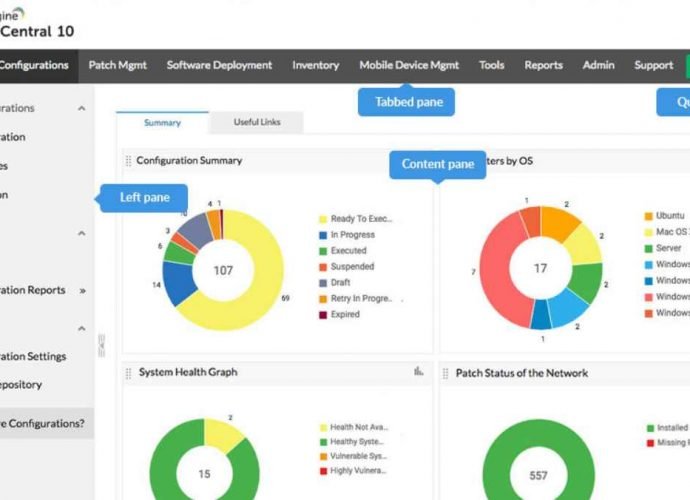690x500 pixels.
Task: Click the System Health total 15
Action: [x=204, y=474]
